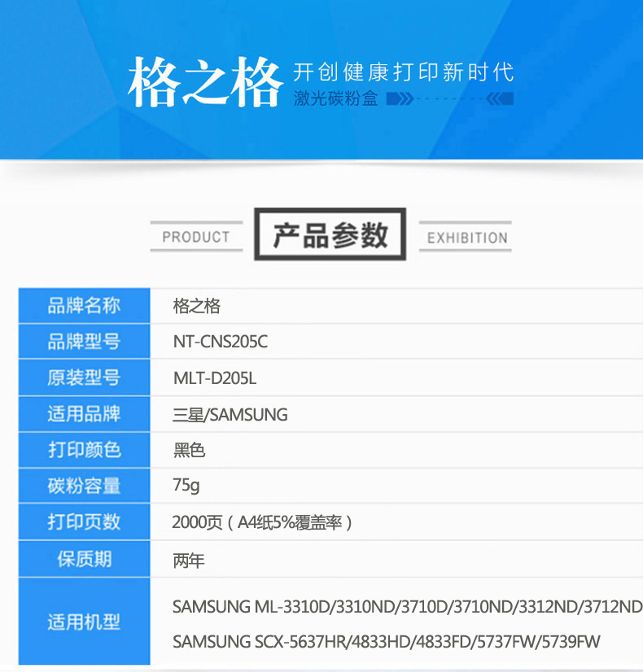Click the print color value 黑色
643x672 pixels.
point(189,450)
